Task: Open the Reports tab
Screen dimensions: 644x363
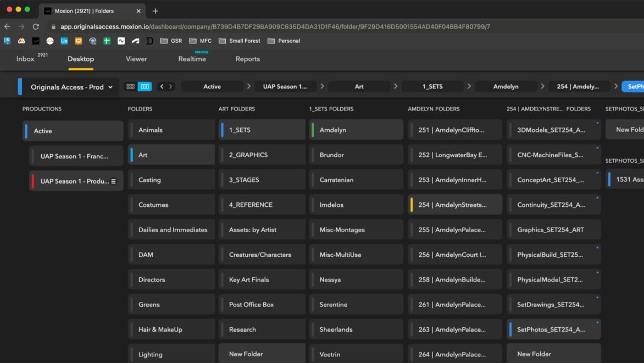Action: [x=247, y=59]
